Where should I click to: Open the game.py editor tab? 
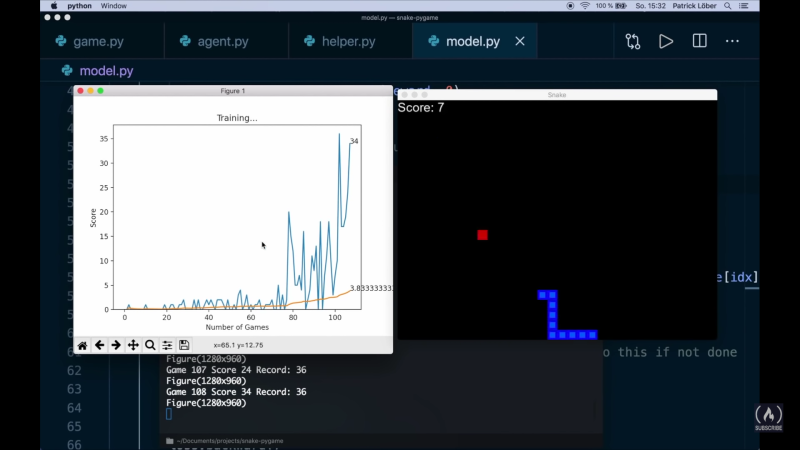[x=90, y=41]
